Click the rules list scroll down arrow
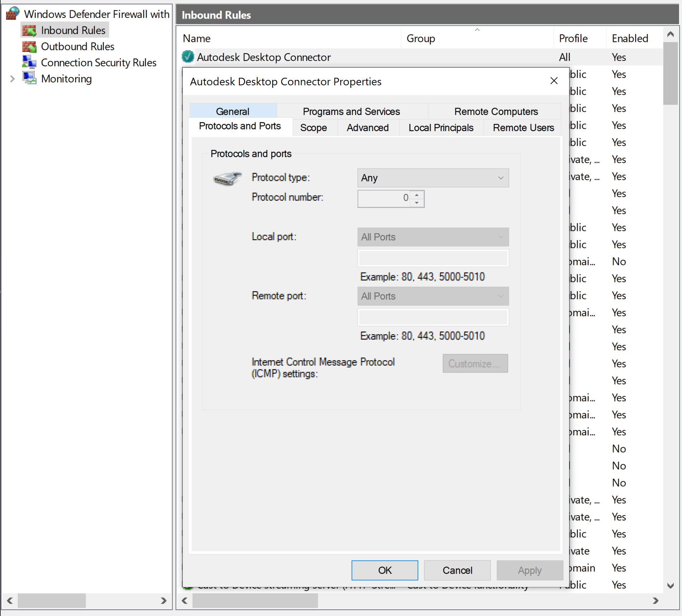 pyautogui.click(x=670, y=586)
